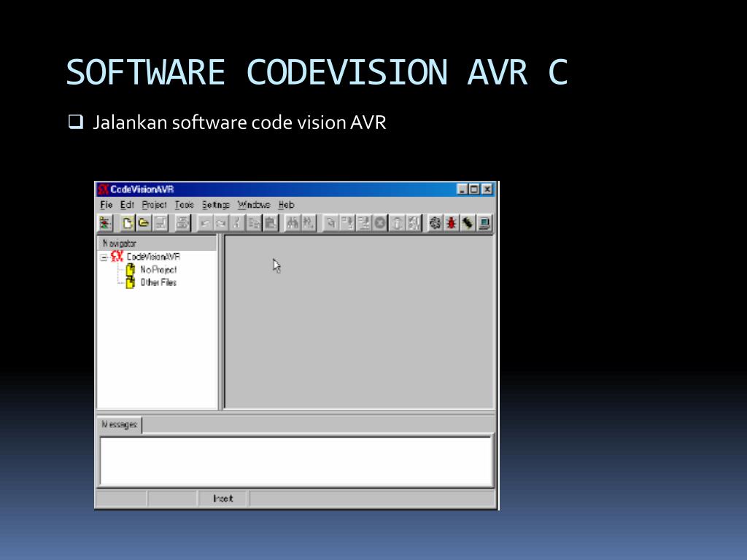Collapse the CodeVisionAVR tree node

[104, 257]
